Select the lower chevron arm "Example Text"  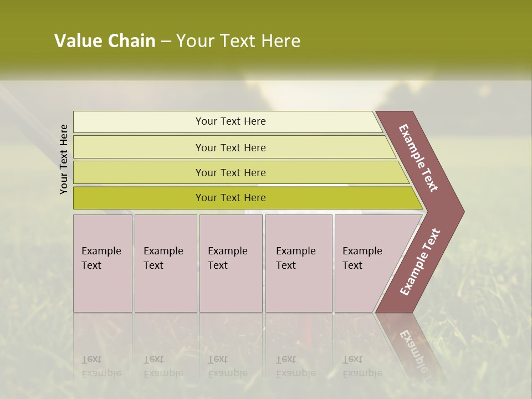[x=420, y=262]
